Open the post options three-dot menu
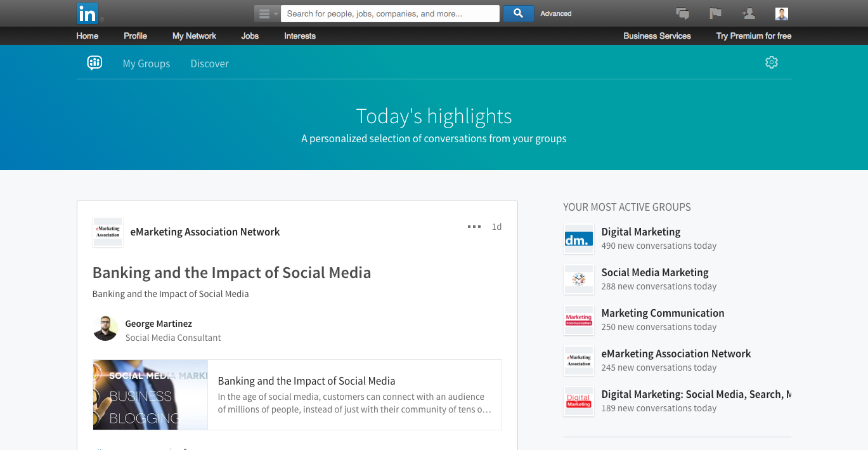The width and height of the screenshot is (868, 450). [x=474, y=227]
